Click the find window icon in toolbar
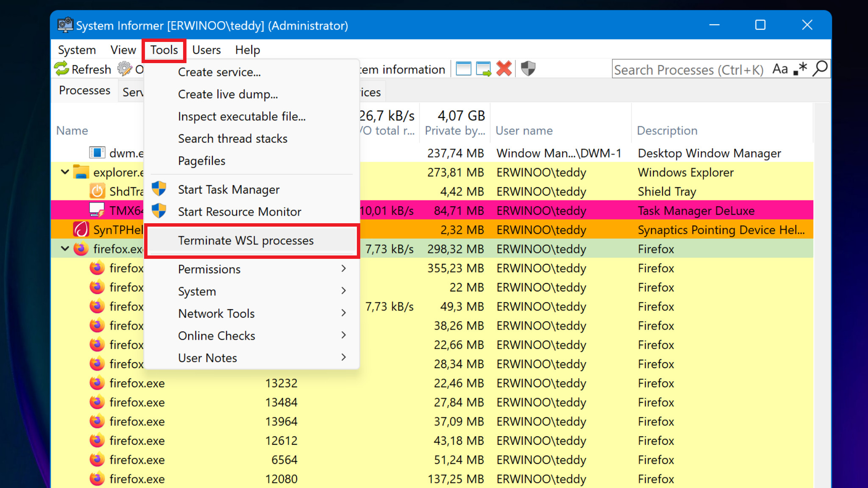 (x=463, y=69)
